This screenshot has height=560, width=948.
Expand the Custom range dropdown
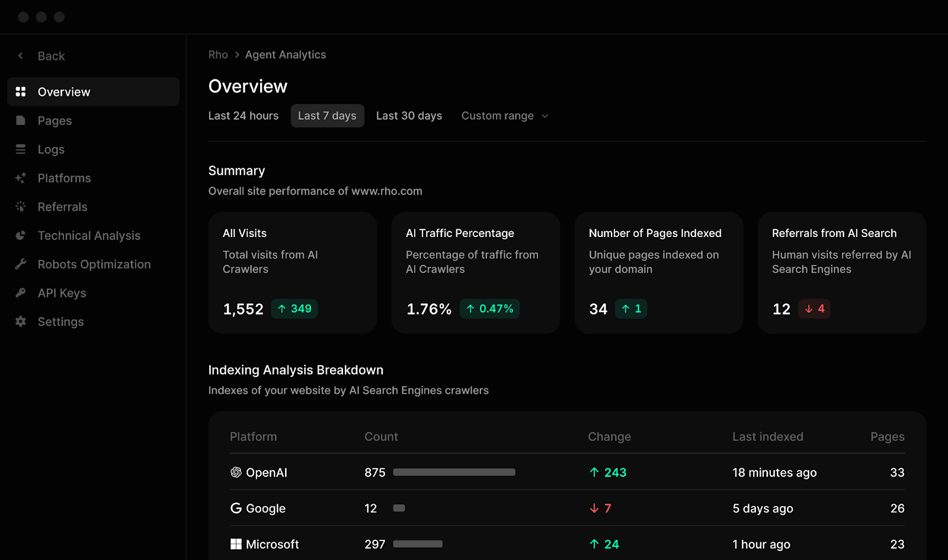tap(504, 116)
